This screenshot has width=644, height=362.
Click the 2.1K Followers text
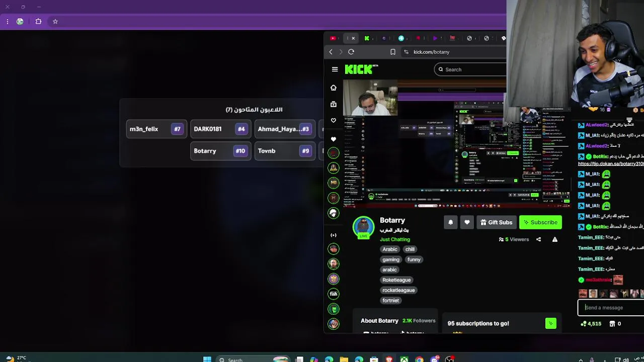coord(419,321)
